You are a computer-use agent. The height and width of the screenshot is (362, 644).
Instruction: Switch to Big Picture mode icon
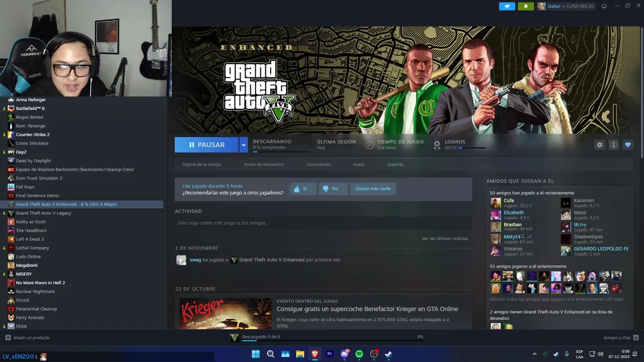click(604, 6)
